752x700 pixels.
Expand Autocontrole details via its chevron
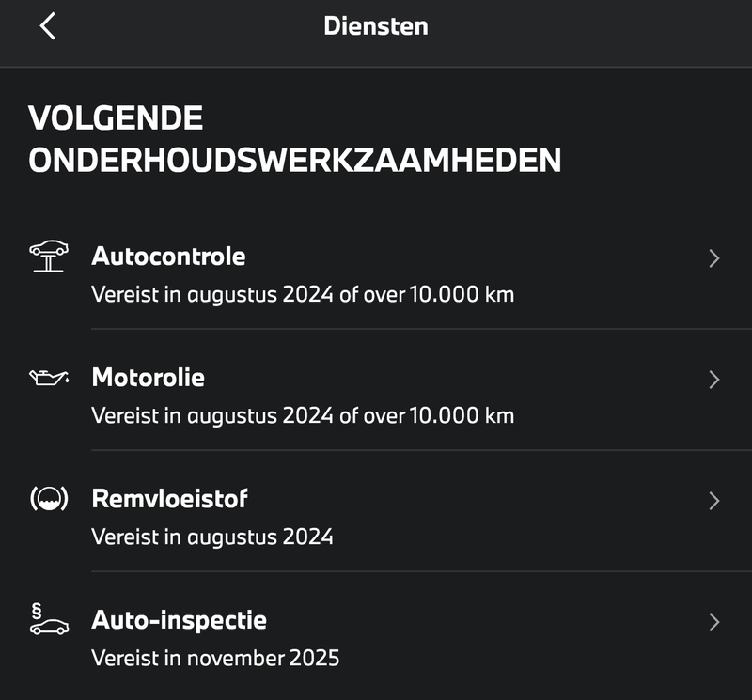tap(713, 258)
